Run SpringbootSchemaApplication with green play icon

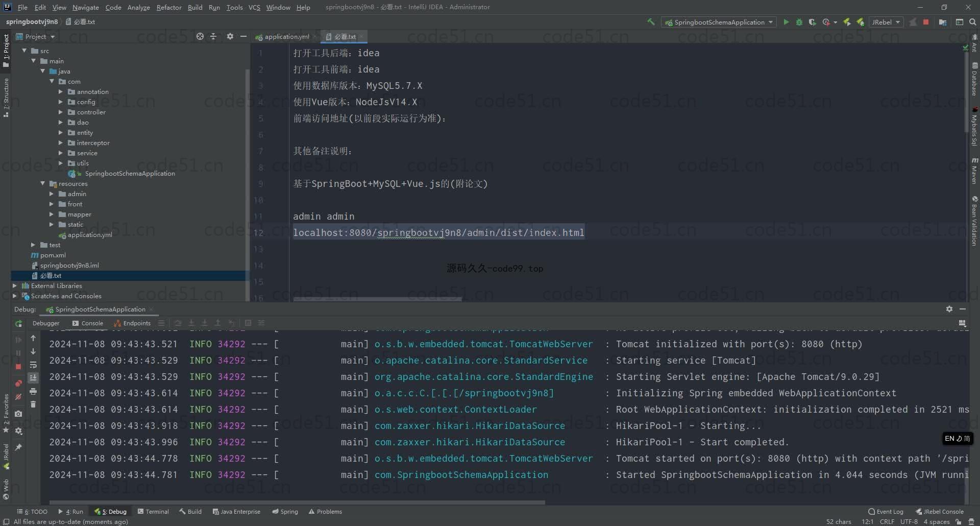coord(786,22)
